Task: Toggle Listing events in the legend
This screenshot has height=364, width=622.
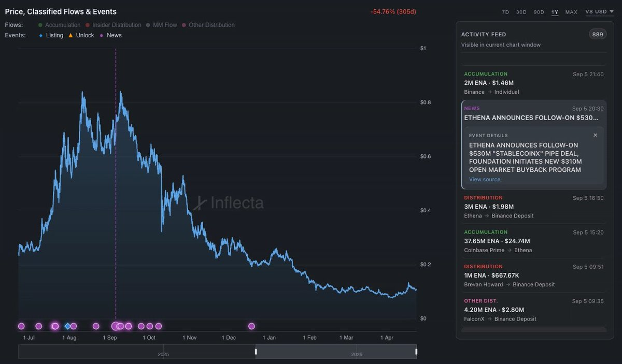Action: pos(51,35)
